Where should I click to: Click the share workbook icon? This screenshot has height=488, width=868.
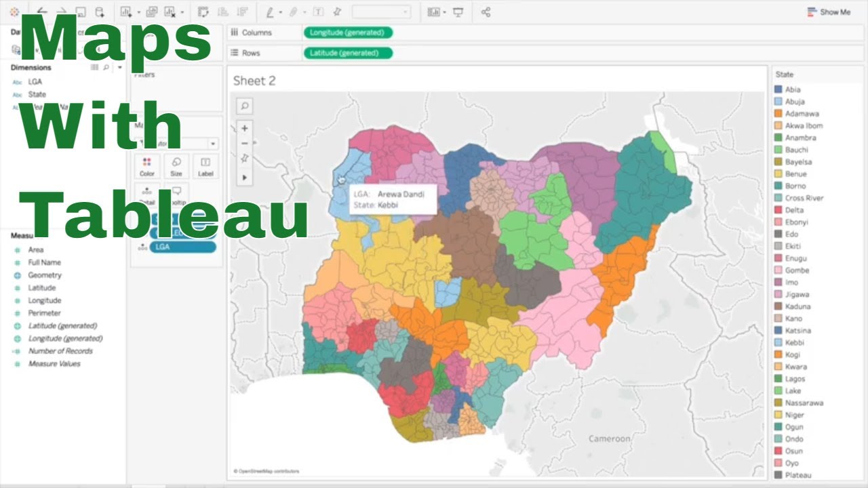486,12
